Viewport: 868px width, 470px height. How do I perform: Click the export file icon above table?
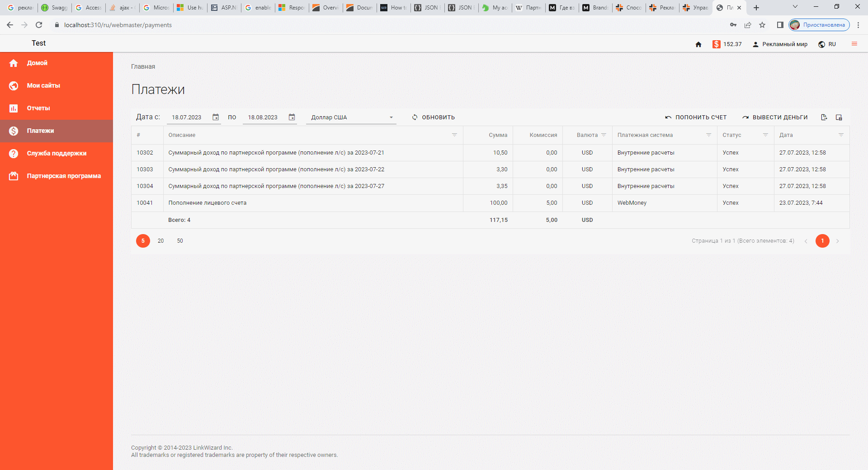(x=824, y=117)
